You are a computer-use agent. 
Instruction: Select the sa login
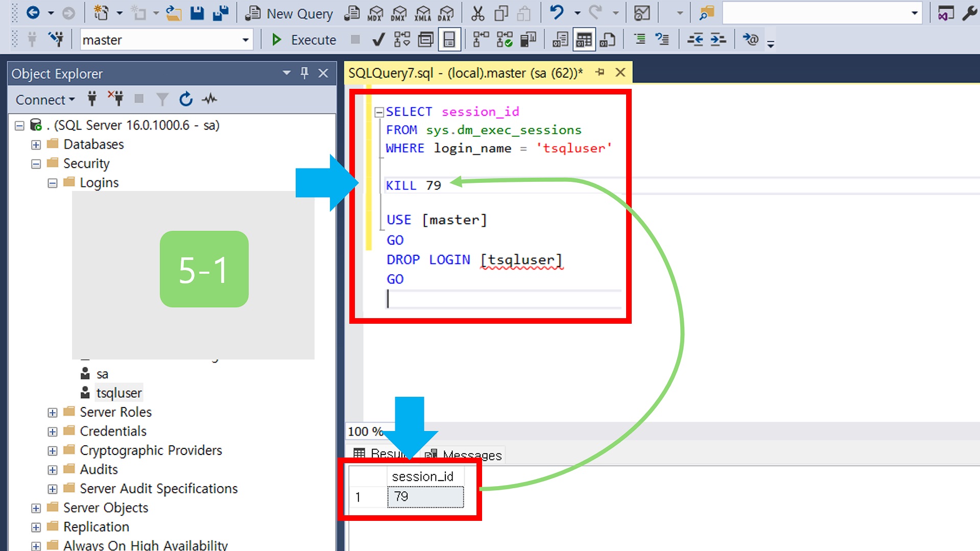[x=102, y=374]
